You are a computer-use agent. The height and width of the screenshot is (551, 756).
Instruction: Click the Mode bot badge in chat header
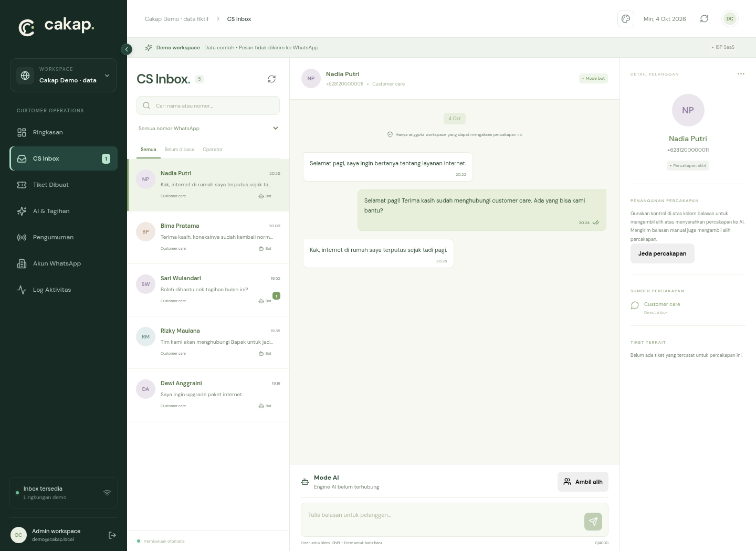point(593,78)
